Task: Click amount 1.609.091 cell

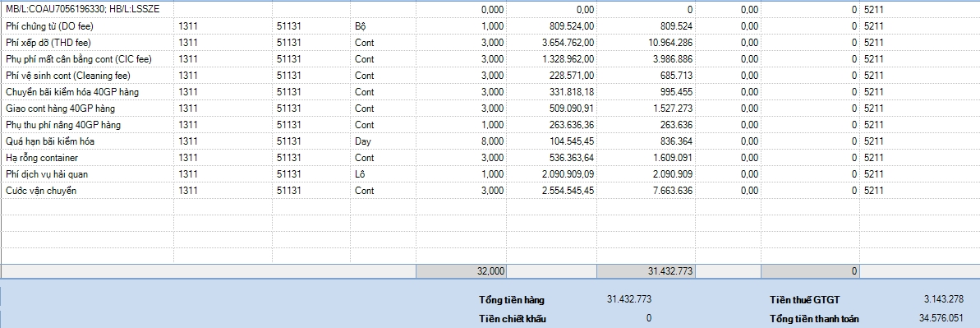Action: click(646, 158)
